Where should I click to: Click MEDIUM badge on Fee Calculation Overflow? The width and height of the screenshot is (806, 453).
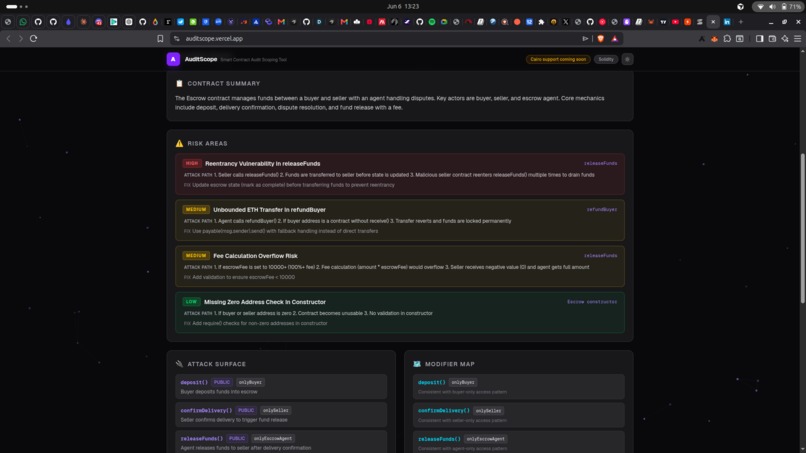(196, 256)
